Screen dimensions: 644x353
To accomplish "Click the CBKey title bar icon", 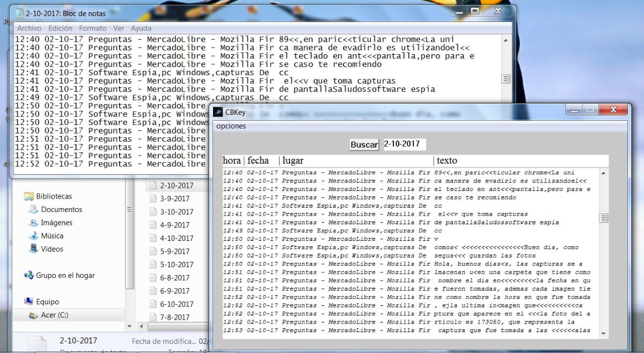I will pos(218,112).
